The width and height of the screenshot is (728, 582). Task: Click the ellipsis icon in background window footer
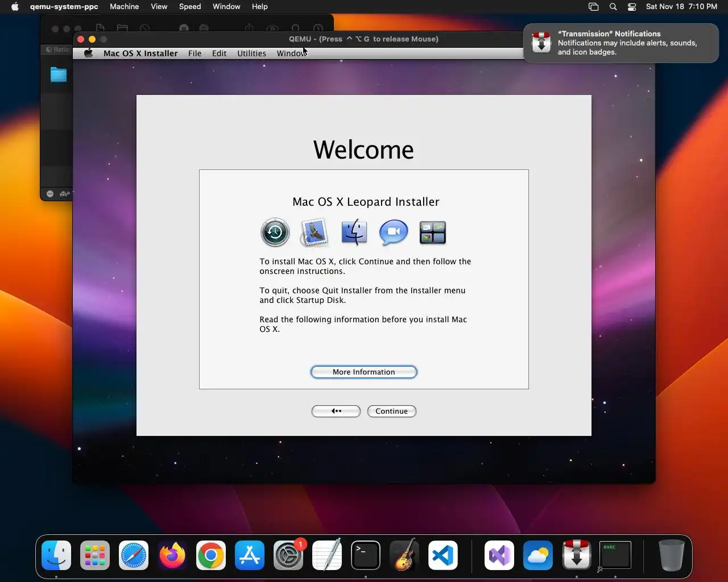tap(50, 194)
